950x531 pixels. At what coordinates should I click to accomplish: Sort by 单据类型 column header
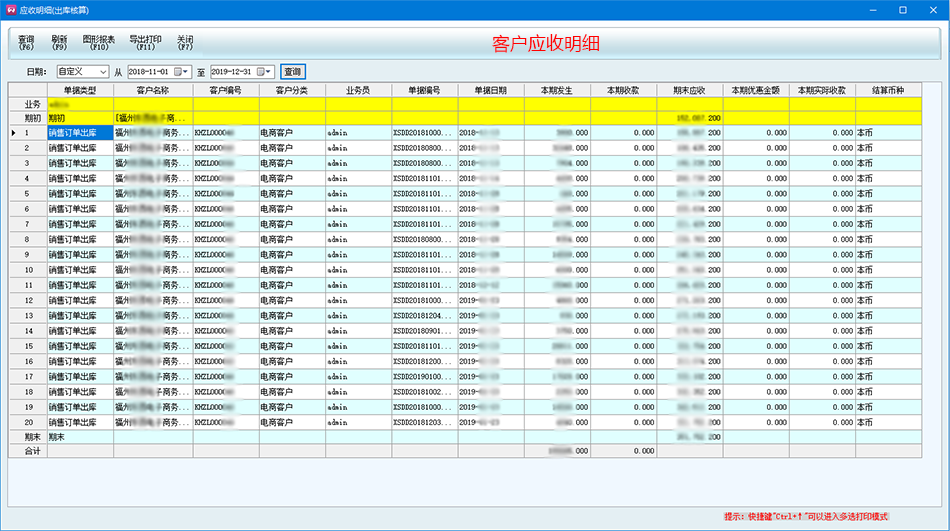(81, 90)
